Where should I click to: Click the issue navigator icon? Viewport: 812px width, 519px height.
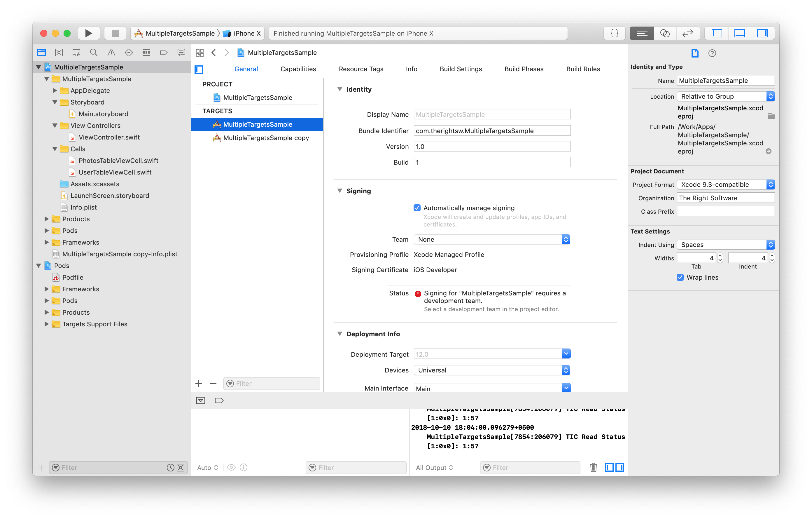pos(111,53)
